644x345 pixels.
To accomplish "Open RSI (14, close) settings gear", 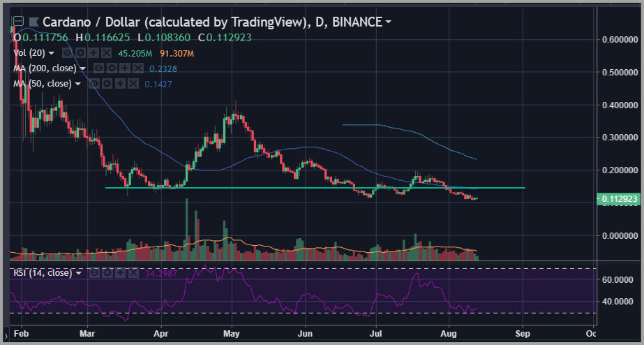I will coord(107,272).
